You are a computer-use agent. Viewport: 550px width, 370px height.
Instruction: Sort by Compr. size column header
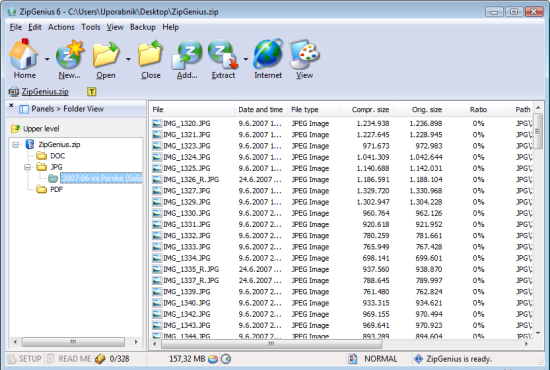367,109
